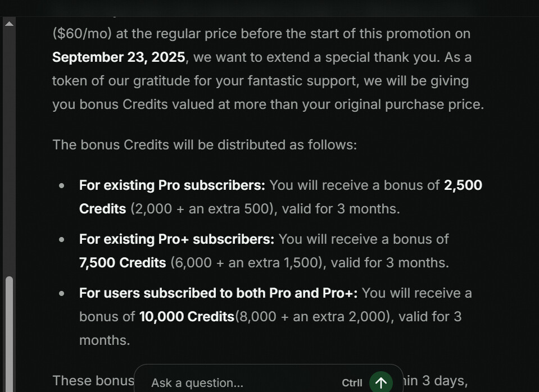Image resolution: width=539 pixels, height=392 pixels.
Task: Click the "(8,000 + an extra 2,000)" text
Action: click(312, 317)
